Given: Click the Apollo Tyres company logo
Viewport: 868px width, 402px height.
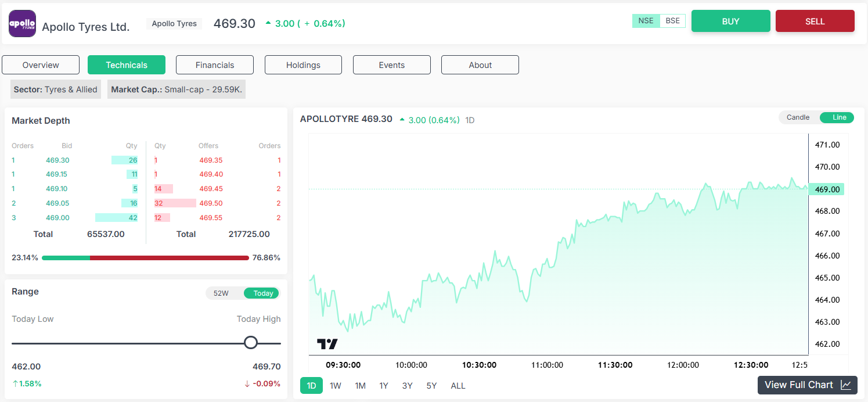Looking at the screenshot, I should click(22, 24).
